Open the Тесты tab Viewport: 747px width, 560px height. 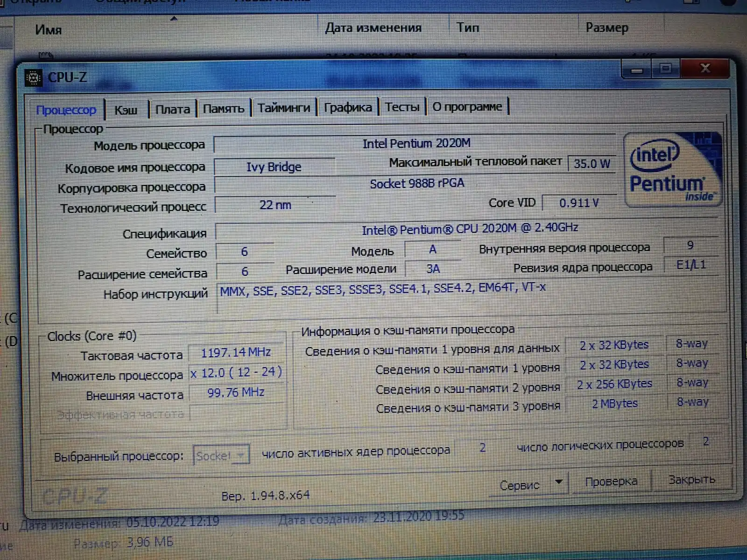[402, 107]
